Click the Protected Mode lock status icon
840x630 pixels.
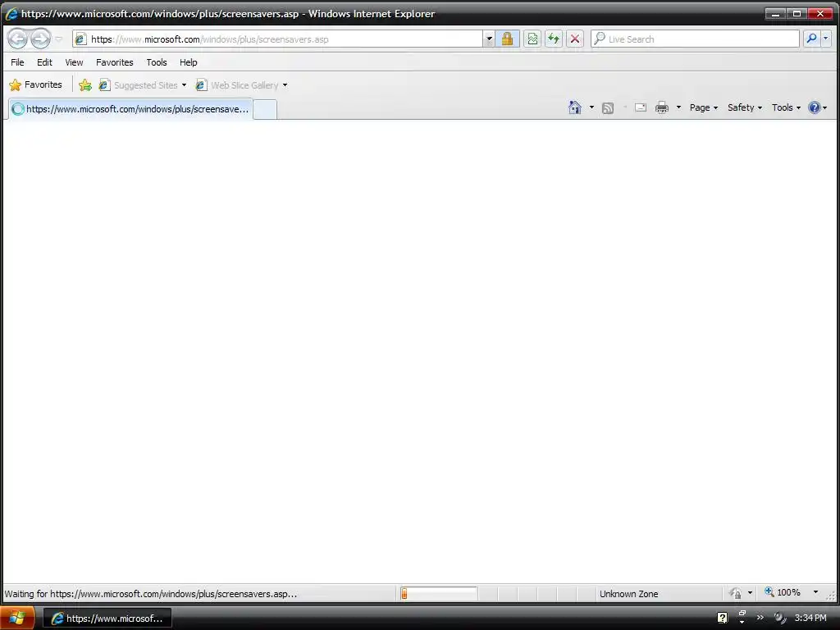pos(736,593)
